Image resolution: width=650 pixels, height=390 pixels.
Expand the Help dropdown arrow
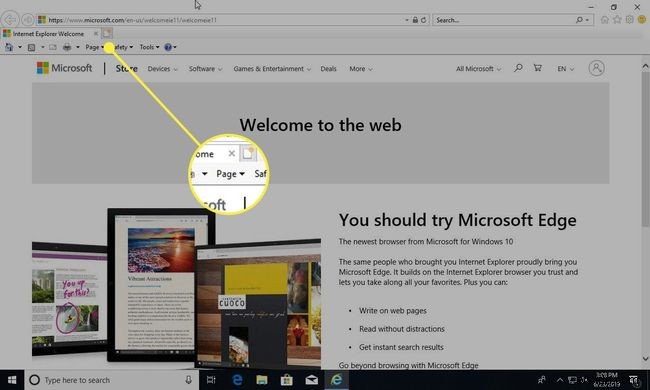175,47
